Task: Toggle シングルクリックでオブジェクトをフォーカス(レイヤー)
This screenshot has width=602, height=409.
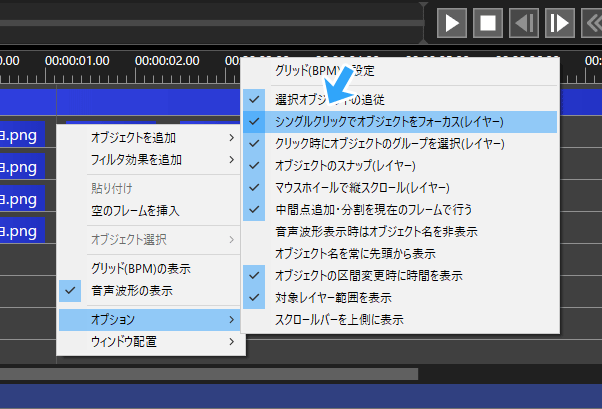Action: pos(389,121)
